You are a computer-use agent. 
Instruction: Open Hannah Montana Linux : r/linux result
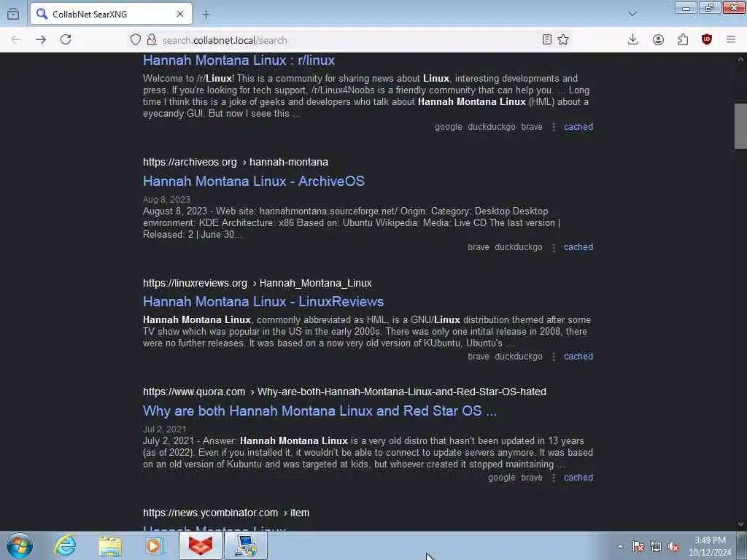pyautogui.click(x=239, y=61)
